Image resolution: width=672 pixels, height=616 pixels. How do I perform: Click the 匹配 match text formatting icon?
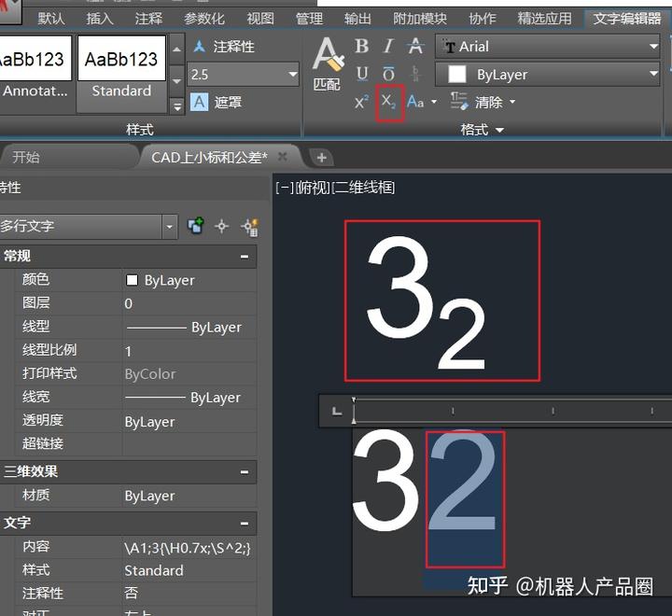point(328,63)
